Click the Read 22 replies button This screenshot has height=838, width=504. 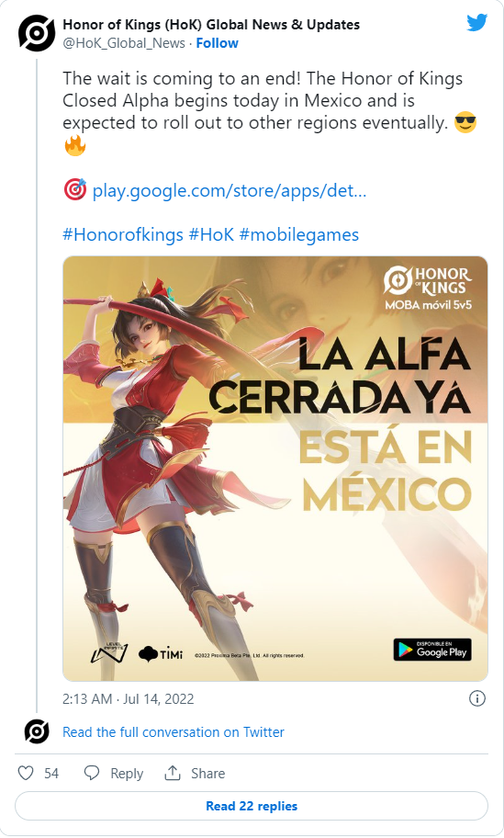pyautogui.click(x=252, y=806)
